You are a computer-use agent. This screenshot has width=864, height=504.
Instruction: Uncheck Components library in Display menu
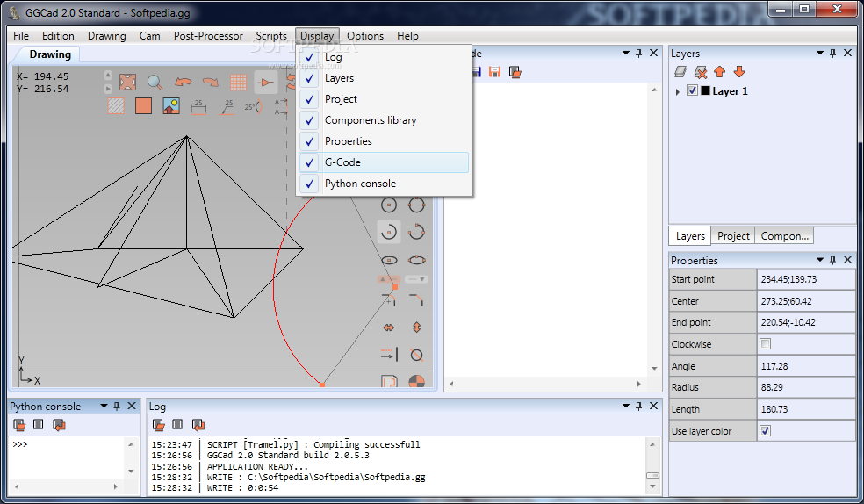click(x=384, y=120)
